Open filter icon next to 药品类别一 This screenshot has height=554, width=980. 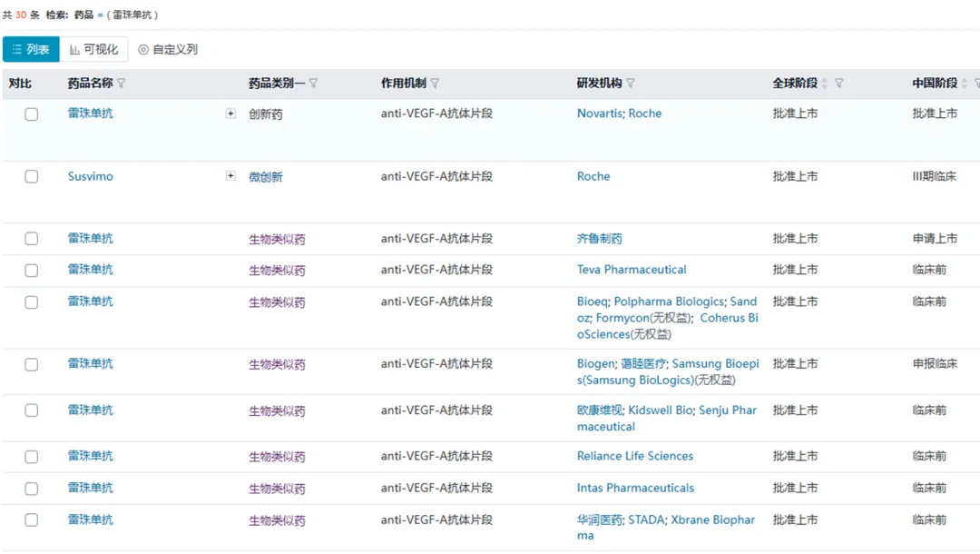314,84
